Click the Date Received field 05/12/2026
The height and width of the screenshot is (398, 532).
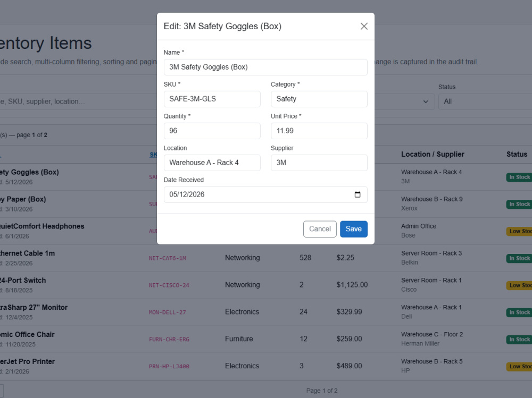[265, 194]
